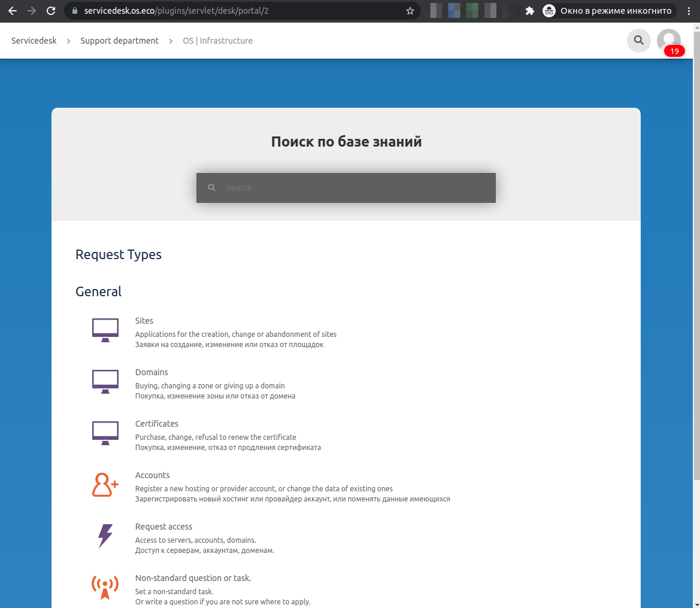Open the browser extensions puzzle icon

click(x=529, y=11)
